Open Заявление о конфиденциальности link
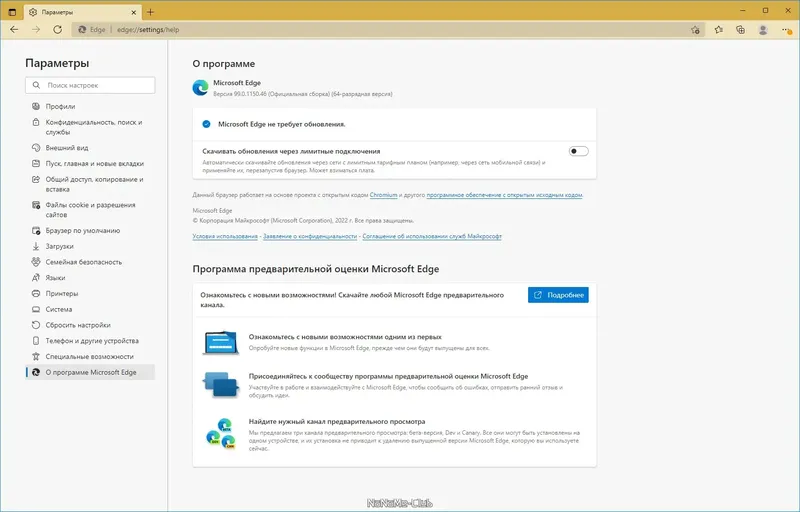The height and width of the screenshot is (512, 800). (310, 236)
